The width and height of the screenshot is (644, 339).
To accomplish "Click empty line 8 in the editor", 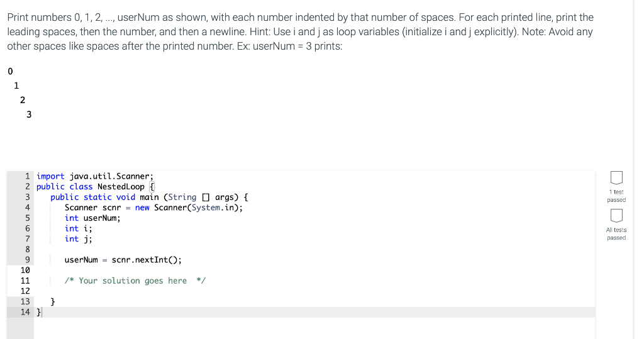I will pos(314,249).
